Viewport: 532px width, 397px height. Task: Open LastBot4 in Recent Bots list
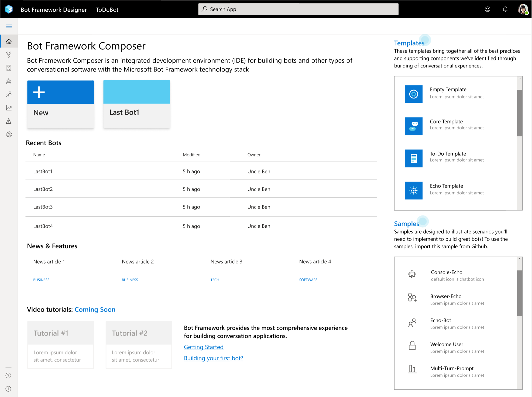201,226
